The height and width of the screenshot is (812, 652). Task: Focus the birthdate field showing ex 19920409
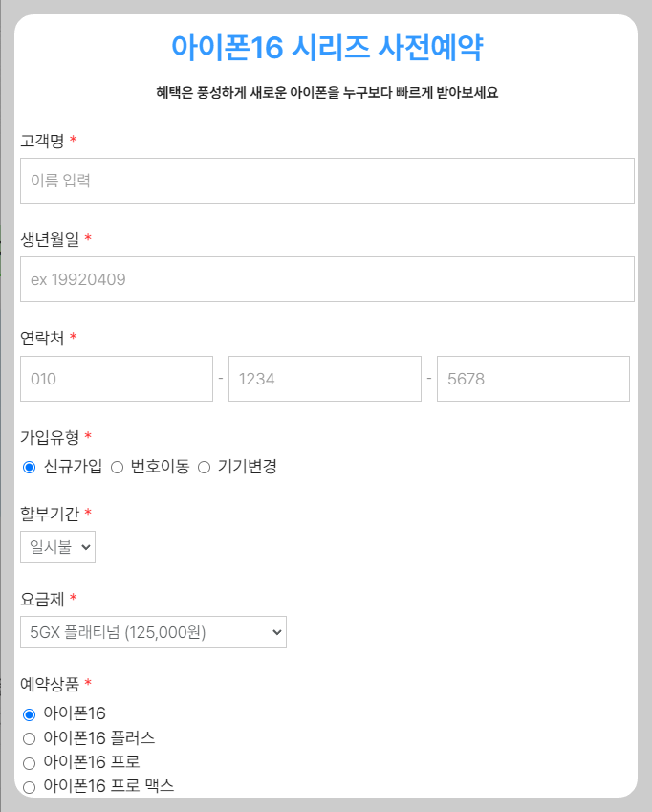click(326, 278)
